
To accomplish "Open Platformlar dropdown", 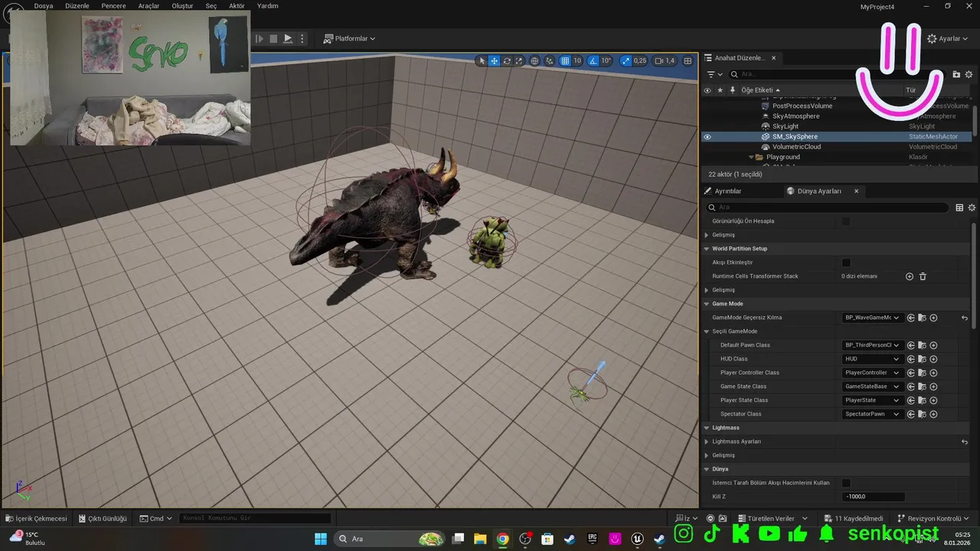I will 349,38.
